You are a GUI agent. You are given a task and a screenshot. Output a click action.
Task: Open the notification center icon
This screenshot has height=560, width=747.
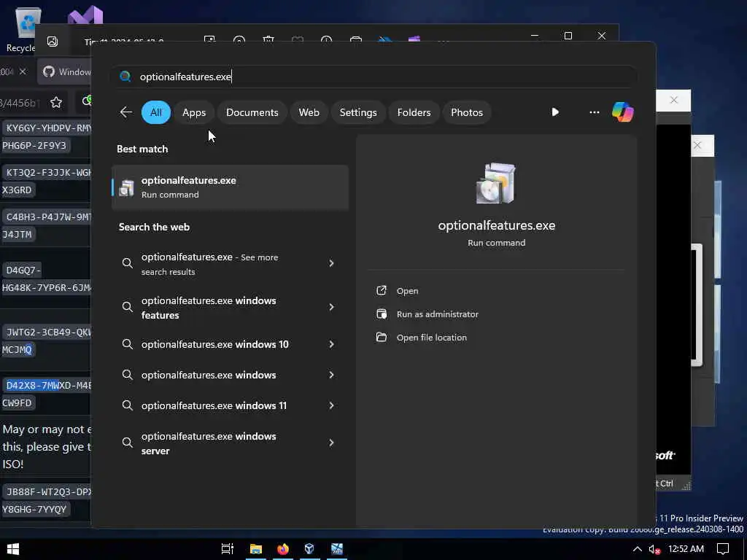click(x=723, y=549)
